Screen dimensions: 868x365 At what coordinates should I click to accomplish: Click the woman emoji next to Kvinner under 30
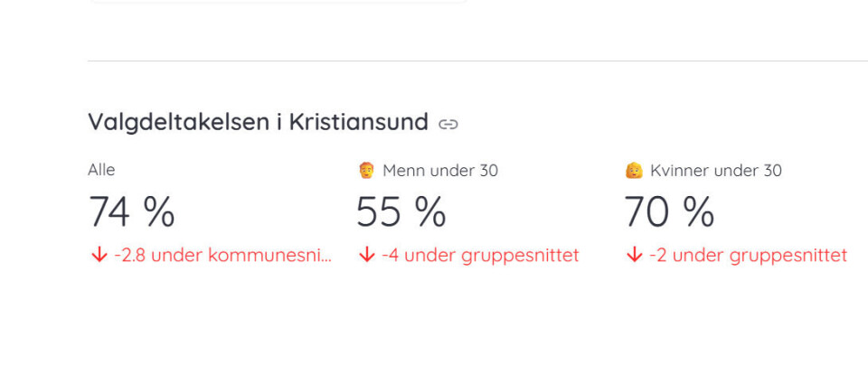click(x=634, y=171)
